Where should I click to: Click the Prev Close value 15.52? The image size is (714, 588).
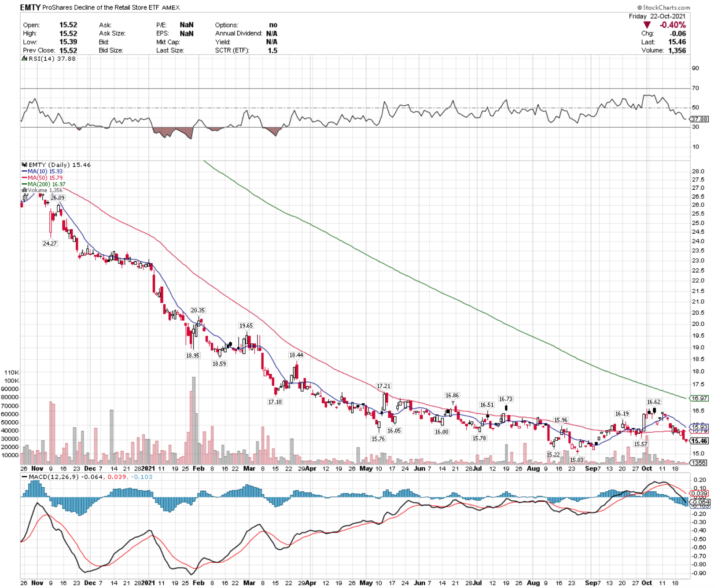68,50
